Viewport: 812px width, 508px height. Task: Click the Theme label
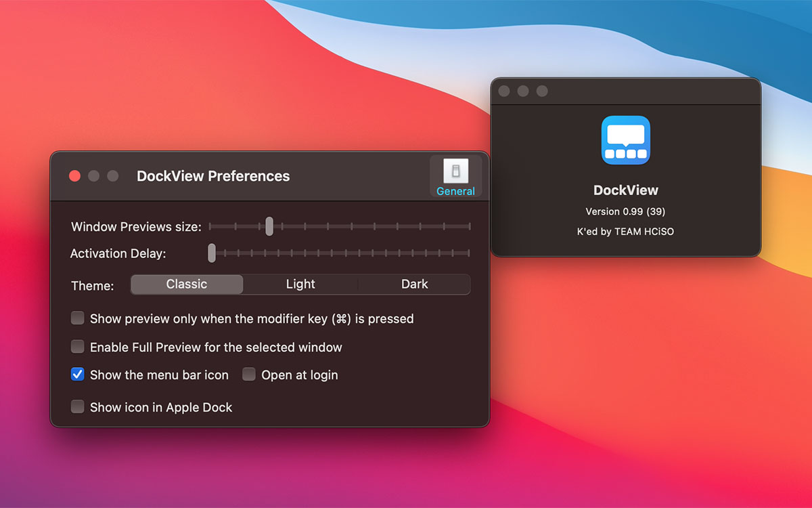point(92,286)
